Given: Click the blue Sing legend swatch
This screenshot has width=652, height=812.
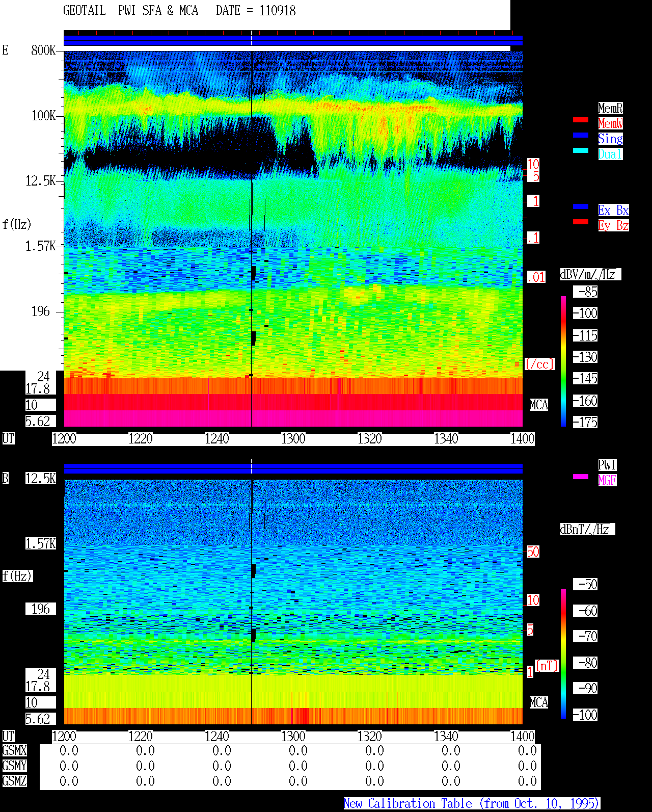Looking at the screenshot, I should 581,135.
